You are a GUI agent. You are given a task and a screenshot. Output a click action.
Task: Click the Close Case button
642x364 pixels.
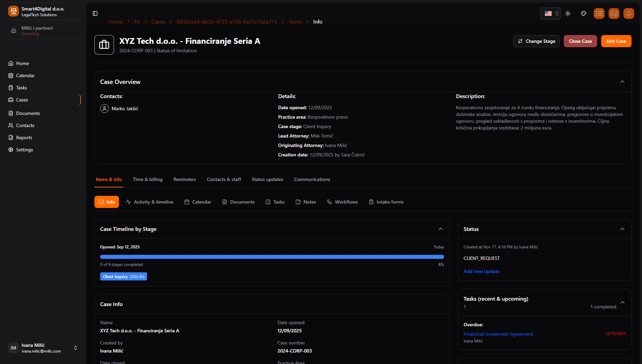coord(580,41)
